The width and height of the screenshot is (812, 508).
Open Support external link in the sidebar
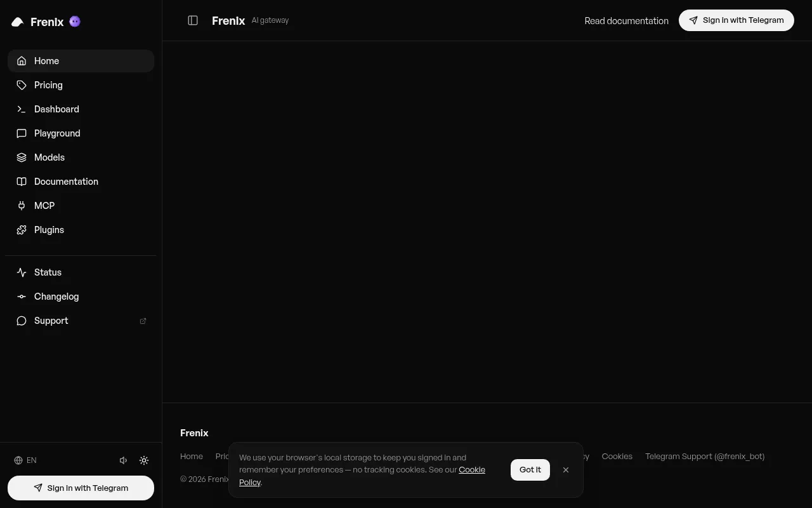(x=81, y=321)
